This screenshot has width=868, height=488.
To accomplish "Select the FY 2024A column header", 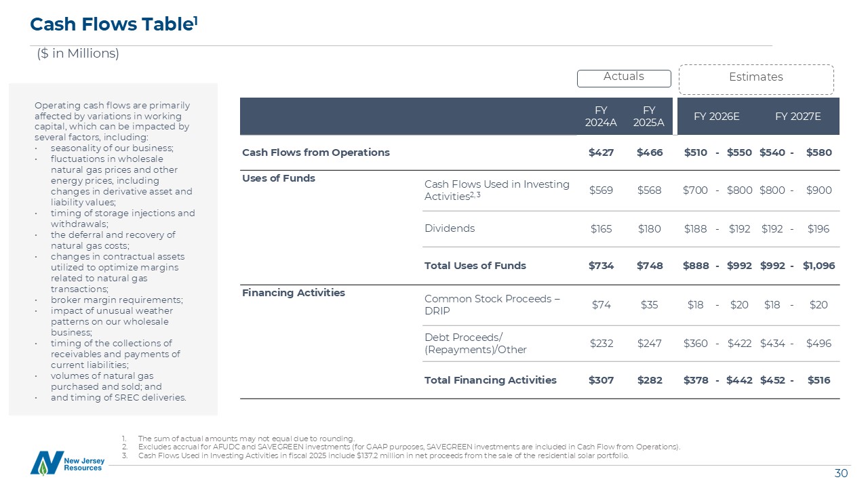I will point(601,116).
